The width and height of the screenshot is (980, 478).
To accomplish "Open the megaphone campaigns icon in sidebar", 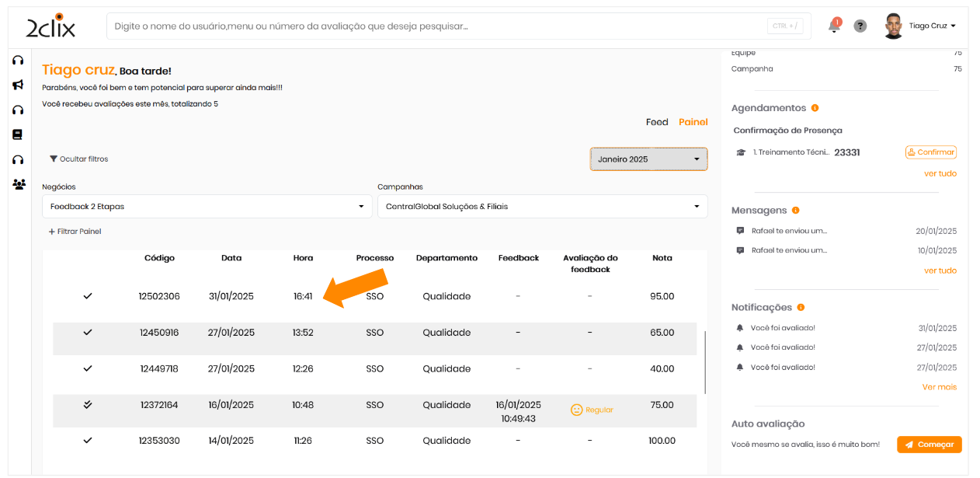I will (x=18, y=85).
